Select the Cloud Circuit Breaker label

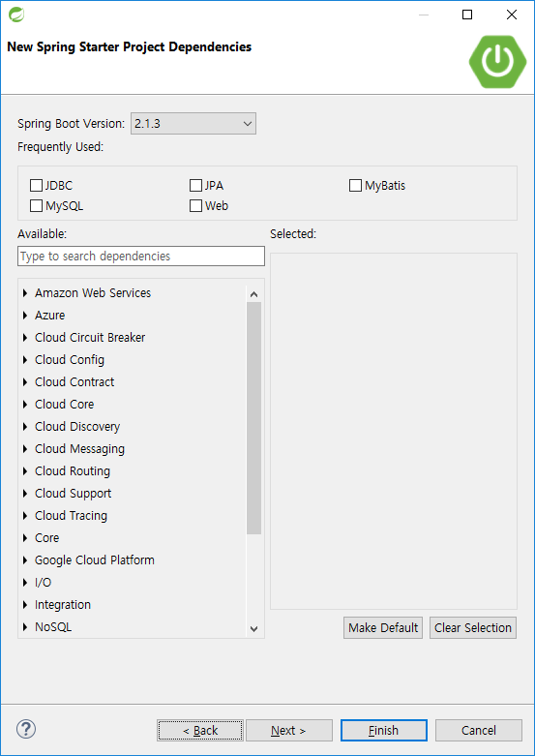pyautogui.click(x=90, y=338)
